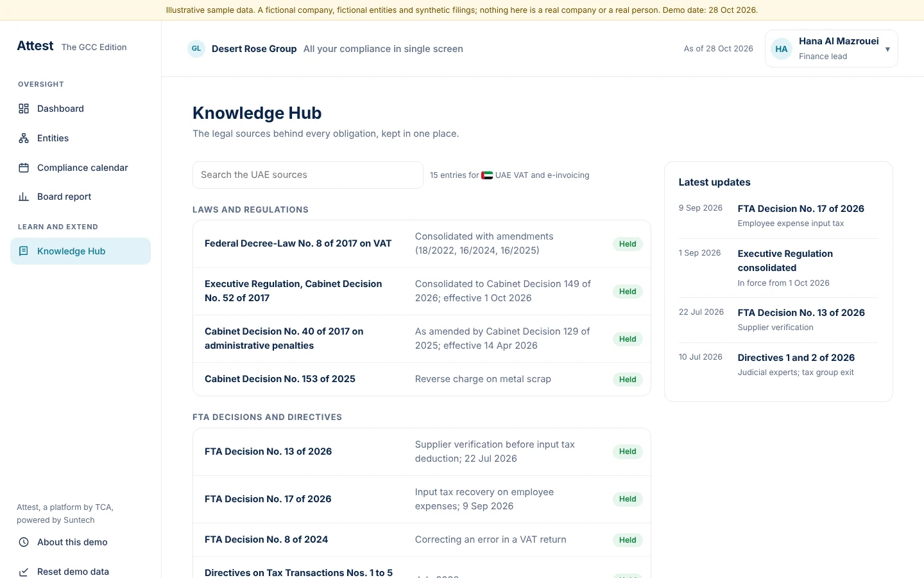Click 'Latest updates' panel heading
The width and height of the screenshot is (924, 578).
pyautogui.click(x=715, y=182)
